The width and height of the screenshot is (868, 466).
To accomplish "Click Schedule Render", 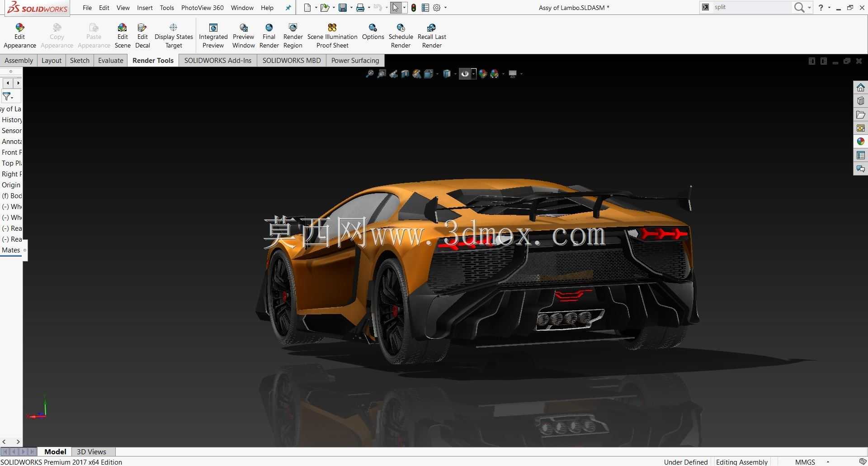I will coord(401,36).
